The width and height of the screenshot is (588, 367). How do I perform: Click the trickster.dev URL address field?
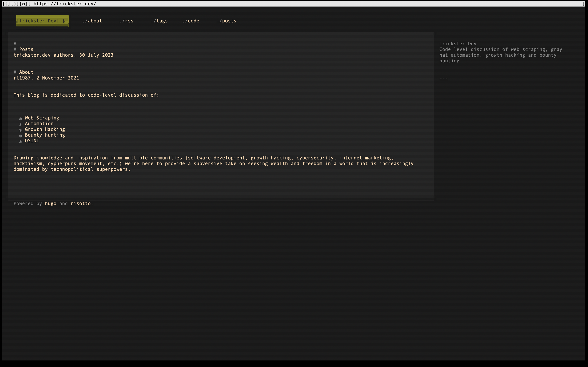tap(65, 4)
